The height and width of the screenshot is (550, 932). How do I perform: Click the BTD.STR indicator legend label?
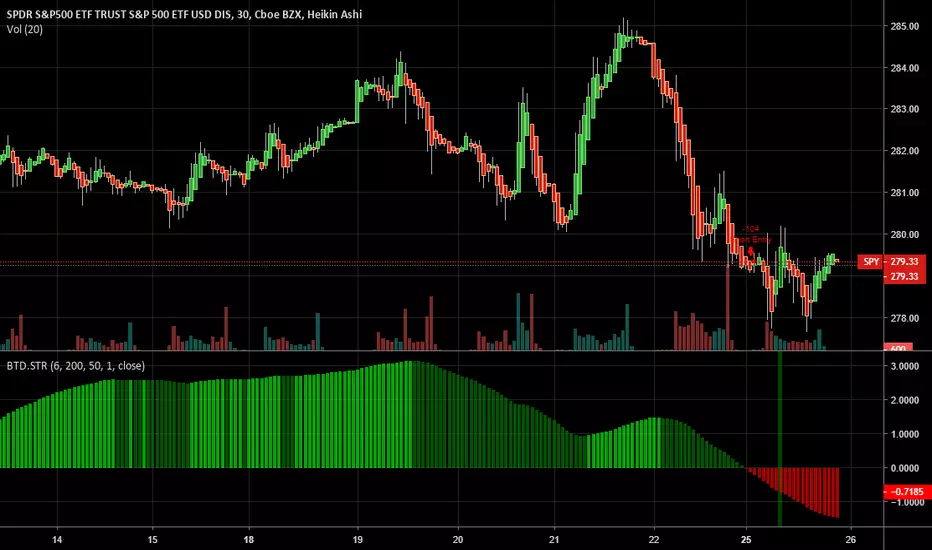(75, 366)
